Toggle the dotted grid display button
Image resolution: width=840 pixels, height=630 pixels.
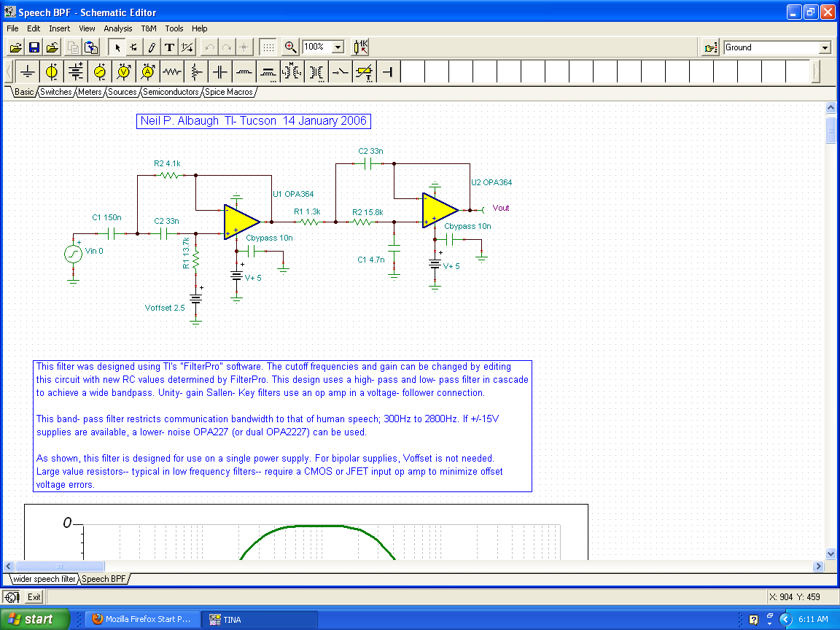pyautogui.click(x=268, y=47)
